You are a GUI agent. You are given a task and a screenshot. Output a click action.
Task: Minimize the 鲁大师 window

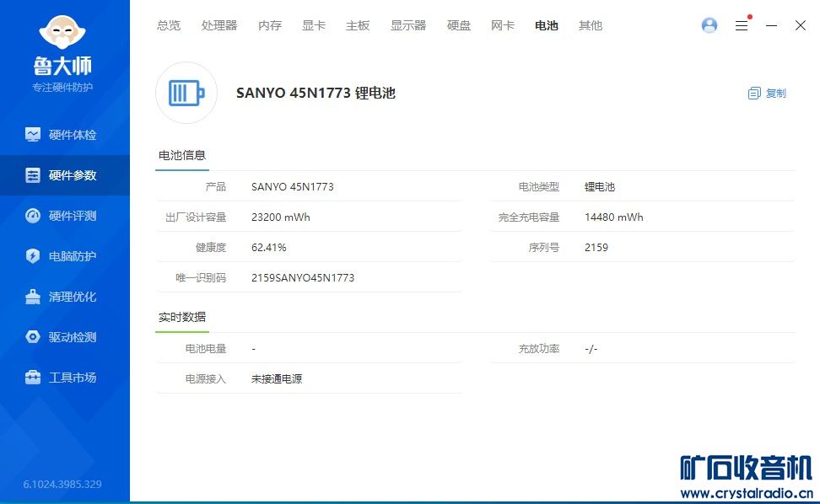771,25
